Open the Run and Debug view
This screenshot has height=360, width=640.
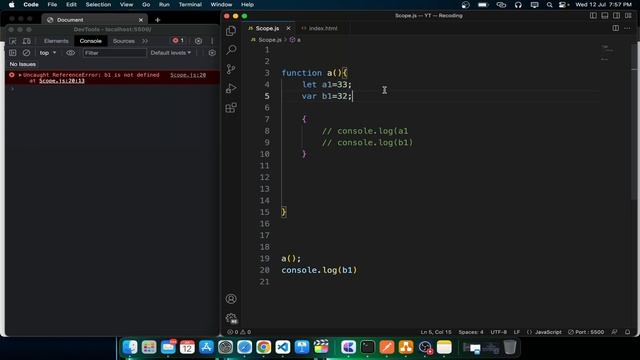pyautogui.click(x=231, y=88)
